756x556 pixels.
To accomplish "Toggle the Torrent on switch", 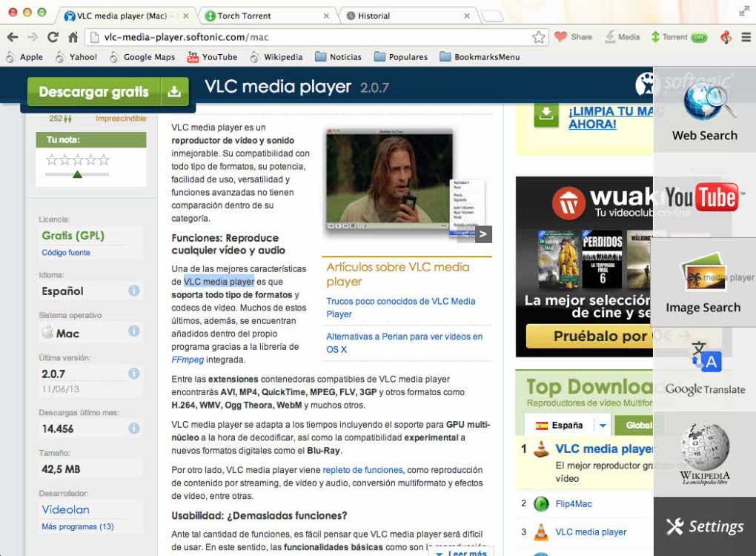I will [699, 37].
